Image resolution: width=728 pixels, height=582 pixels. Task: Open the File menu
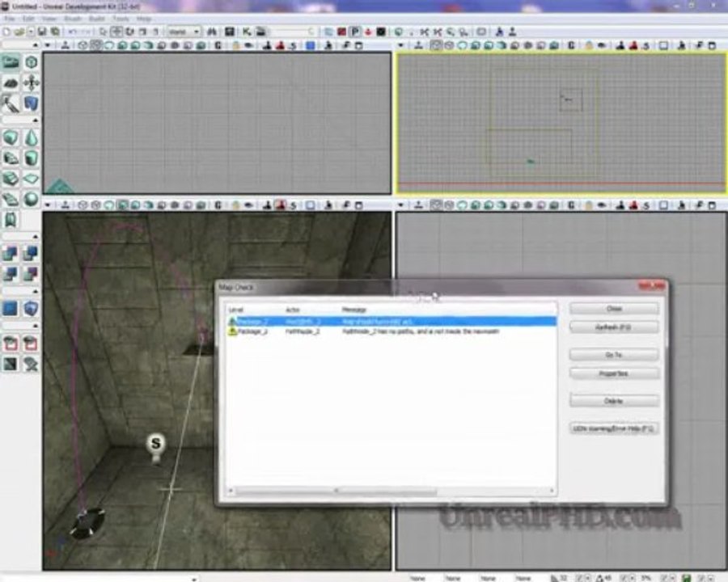pos(10,19)
